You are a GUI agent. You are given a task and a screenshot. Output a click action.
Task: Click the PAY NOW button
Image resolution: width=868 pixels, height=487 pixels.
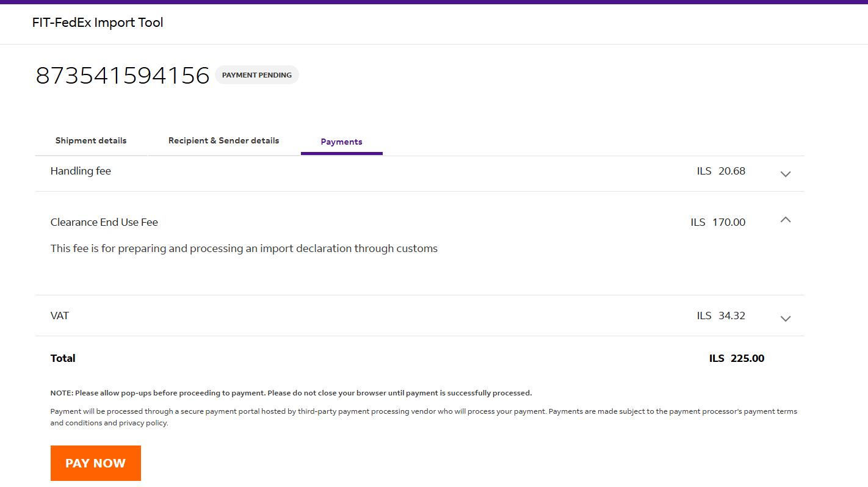point(96,463)
